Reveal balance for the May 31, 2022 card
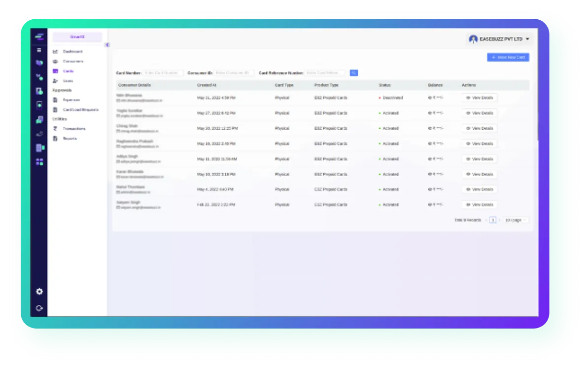This screenshot has width=588, height=369. click(430, 98)
